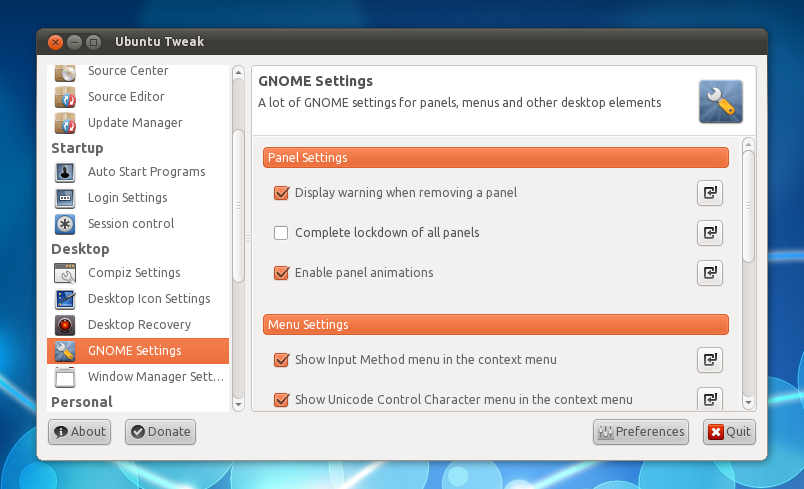Minimize the Ubuntu Tweak window
The height and width of the screenshot is (489, 804).
click(74, 42)
